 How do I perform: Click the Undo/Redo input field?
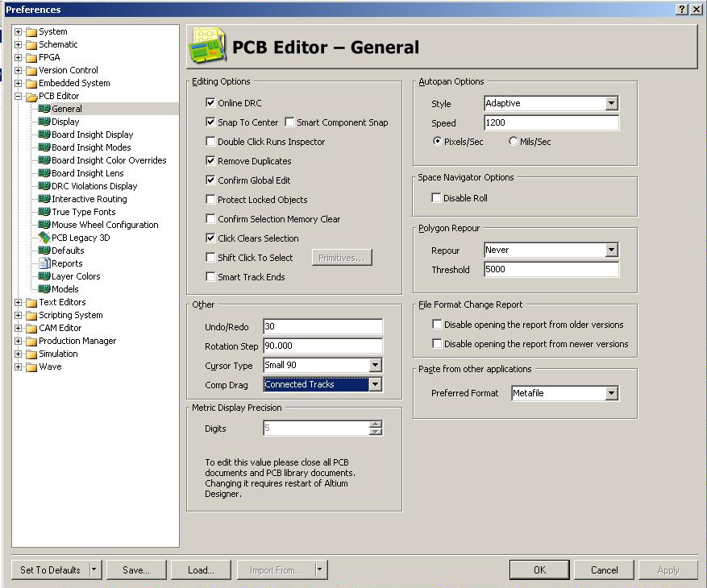[322, 326]
